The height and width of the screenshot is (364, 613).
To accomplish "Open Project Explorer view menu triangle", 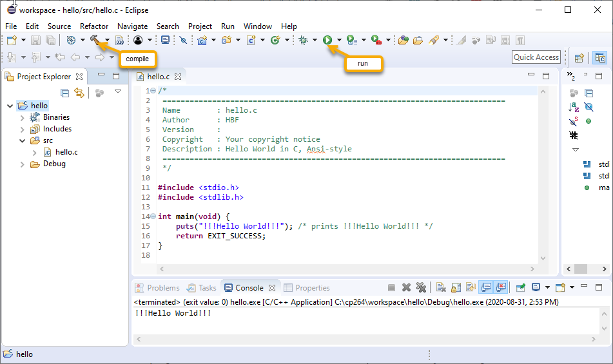I will (118, 91).
